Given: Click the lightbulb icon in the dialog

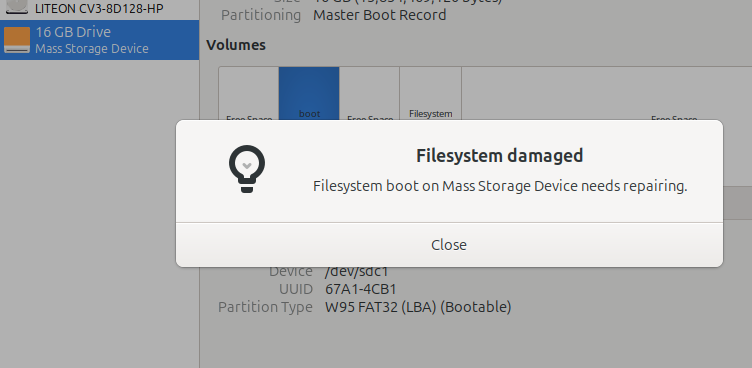Looking at the screenshot, I should (247, 169).
